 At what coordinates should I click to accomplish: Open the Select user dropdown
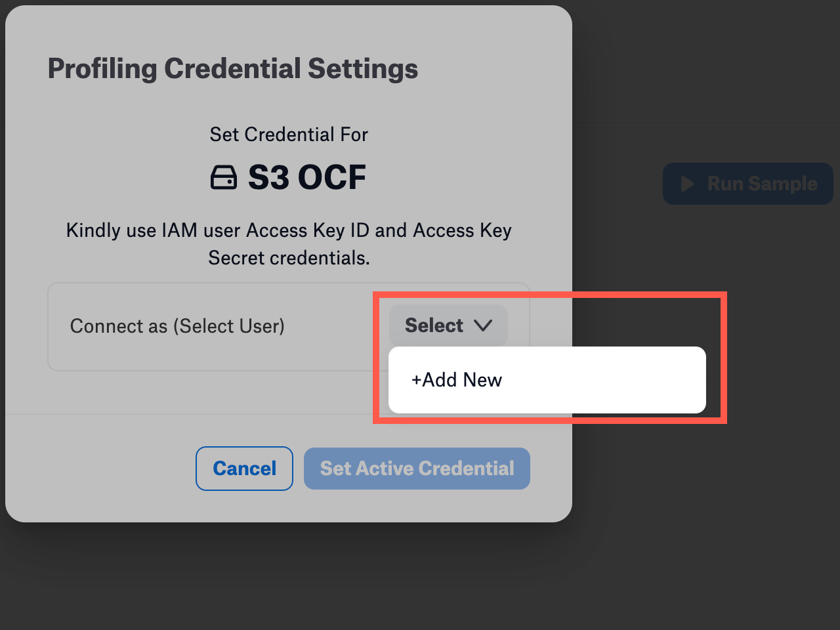pyautogui.click(x=448, y=325)
